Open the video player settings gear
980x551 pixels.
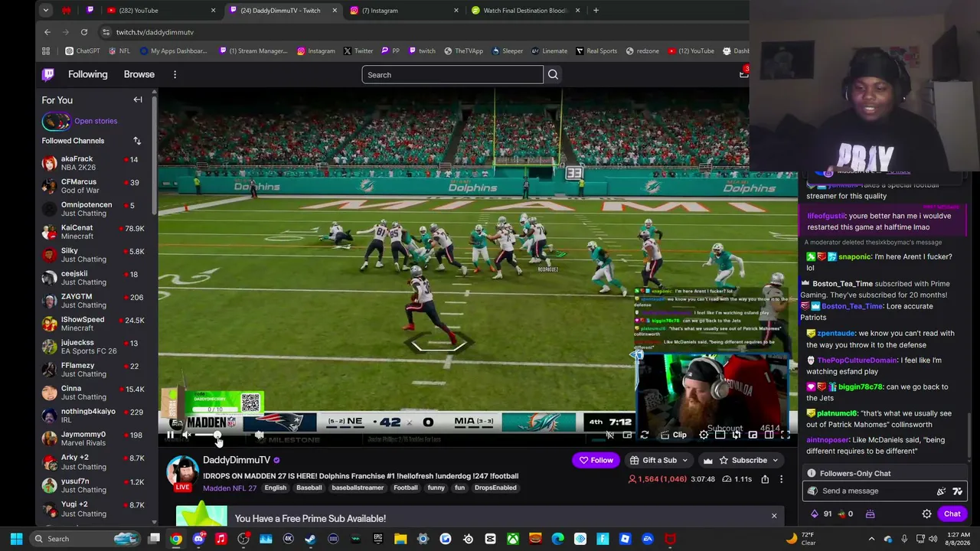pyautogui.click(x=704, y=435)
